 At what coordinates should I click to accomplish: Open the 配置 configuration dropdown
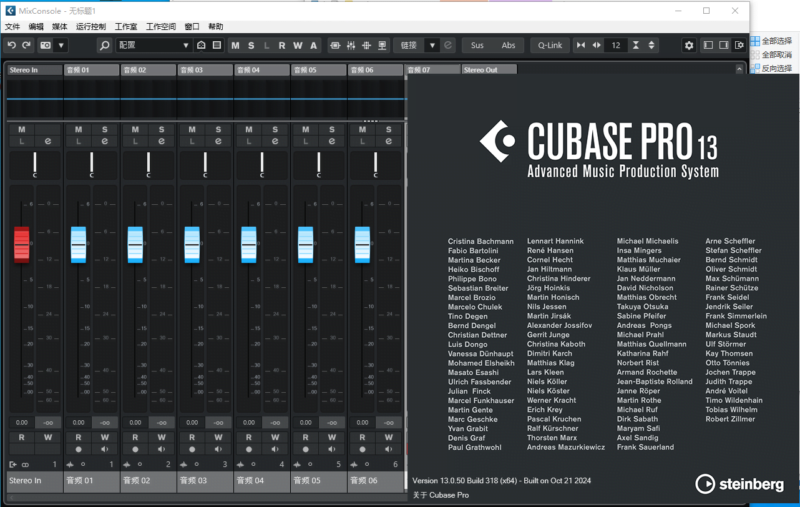(x=153, y=45)
